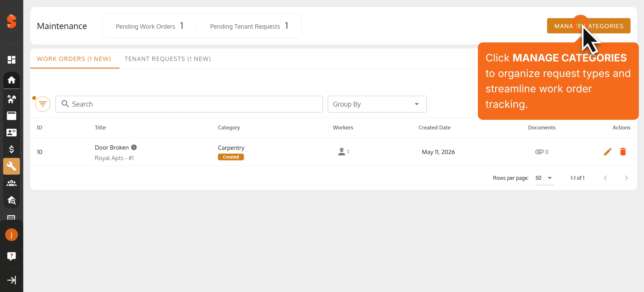Image resolution: width=644 pixels, height=292 pixels.
Task: Sort by the Category column header
Action: (229, 128)
